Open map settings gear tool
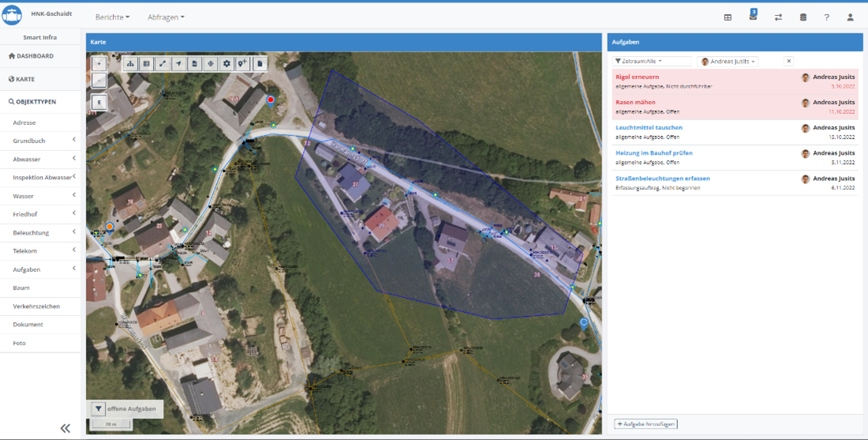The image size is (868, 440). 226,64
